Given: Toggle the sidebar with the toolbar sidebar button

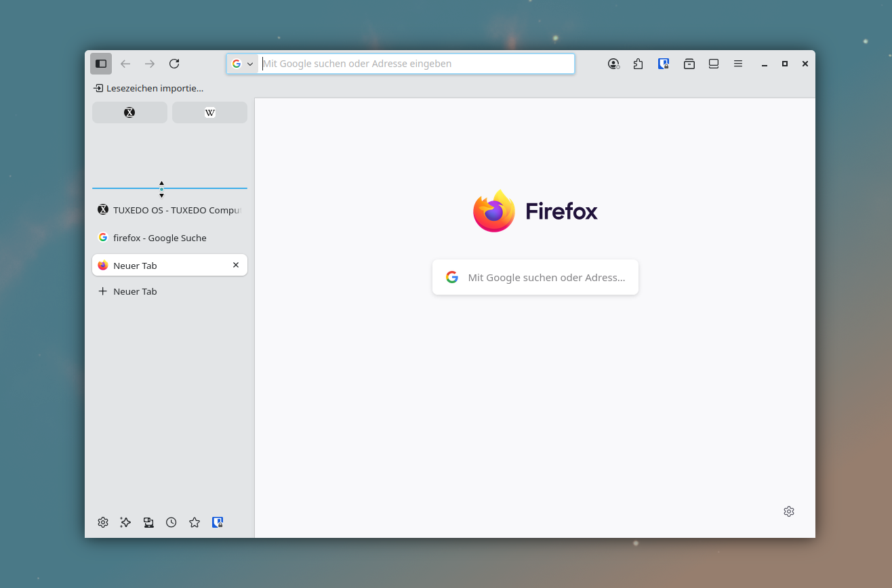Looking at the screenshot, I should point(101,64).
